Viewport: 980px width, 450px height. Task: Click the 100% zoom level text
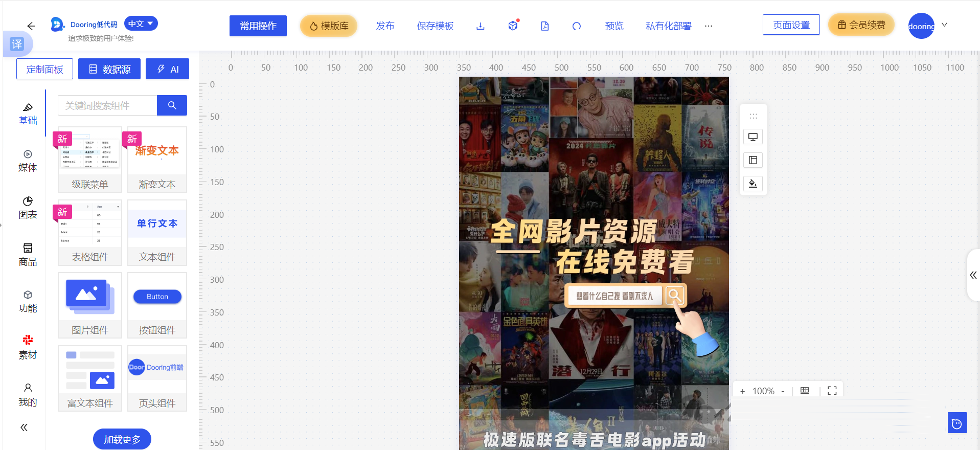(x=763, y=391)
